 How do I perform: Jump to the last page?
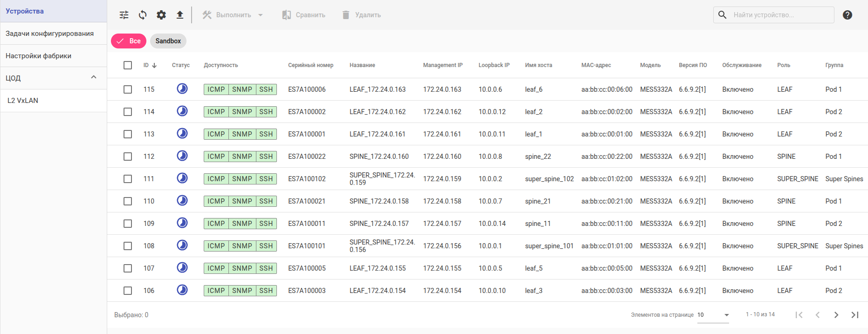855,315
